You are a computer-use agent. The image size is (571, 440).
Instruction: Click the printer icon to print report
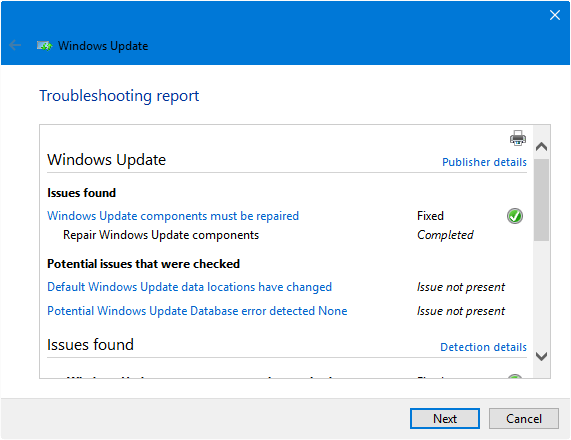[517, 138]
